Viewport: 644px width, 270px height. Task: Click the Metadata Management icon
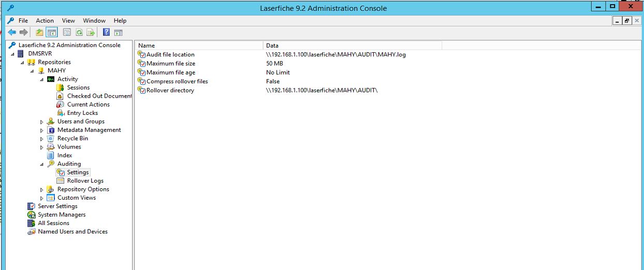pyautogui.click(x=51, y=130)
